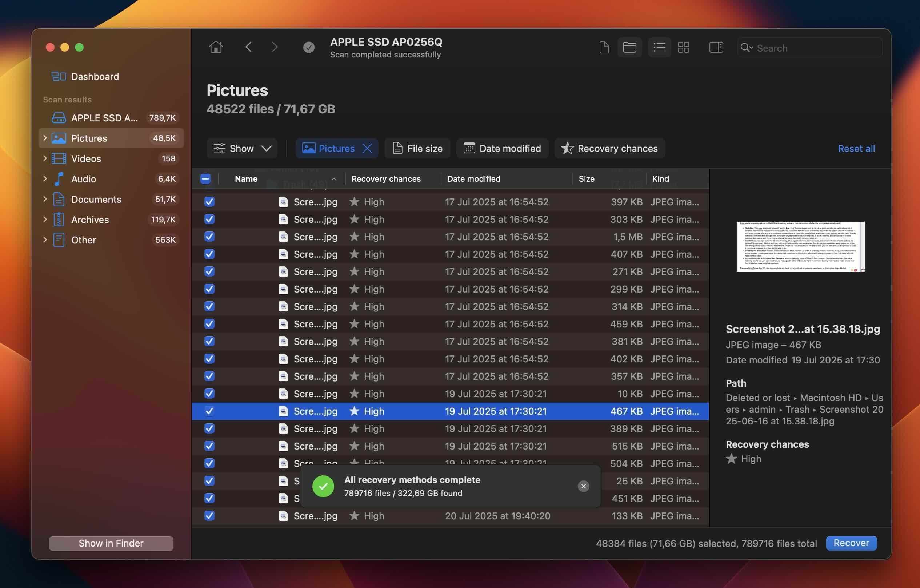920x588 pixels.
Task: Click the "20 Jul 2025 at 19:40:20" date cell
Action: click(x=497, y=516)
